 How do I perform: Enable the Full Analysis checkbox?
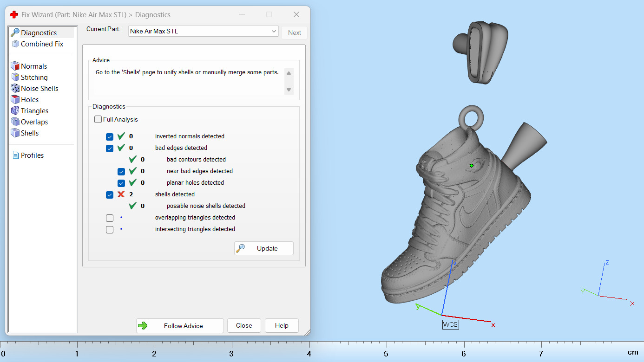[98, 119]
